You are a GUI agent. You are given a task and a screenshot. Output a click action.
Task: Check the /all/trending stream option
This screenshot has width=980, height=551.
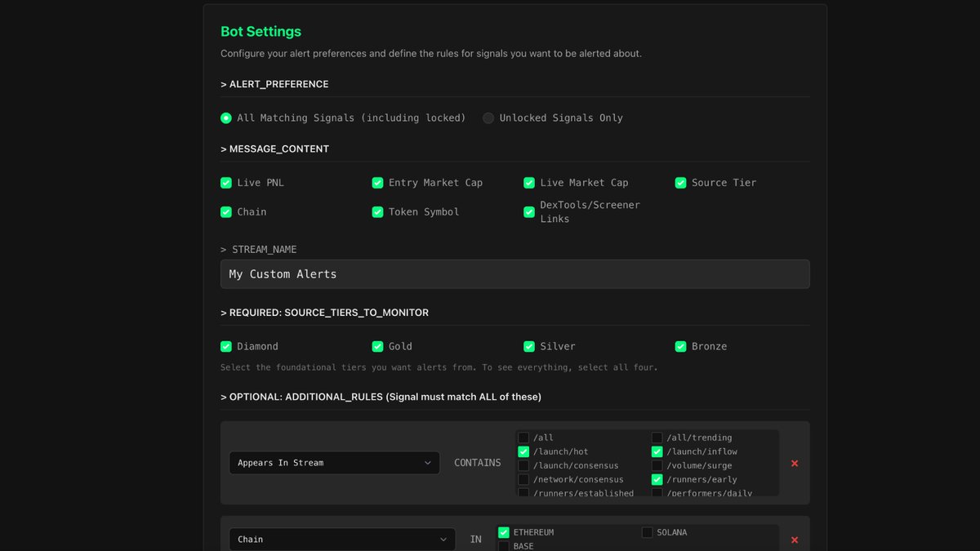(x=657, y=438)
